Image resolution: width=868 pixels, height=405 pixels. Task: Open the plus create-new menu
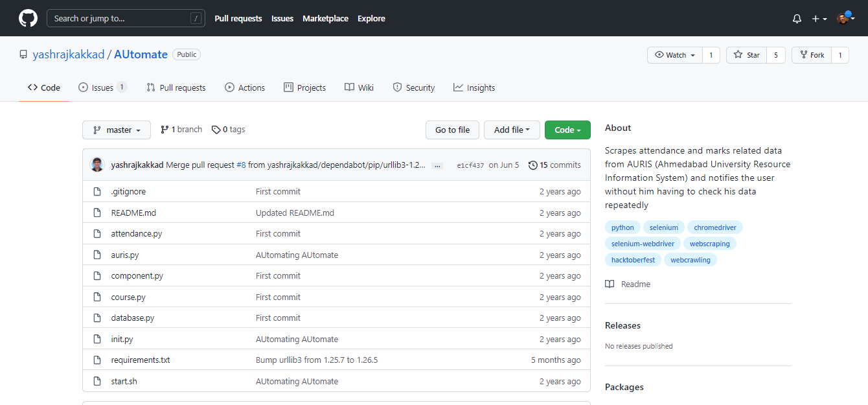[819, 19]
